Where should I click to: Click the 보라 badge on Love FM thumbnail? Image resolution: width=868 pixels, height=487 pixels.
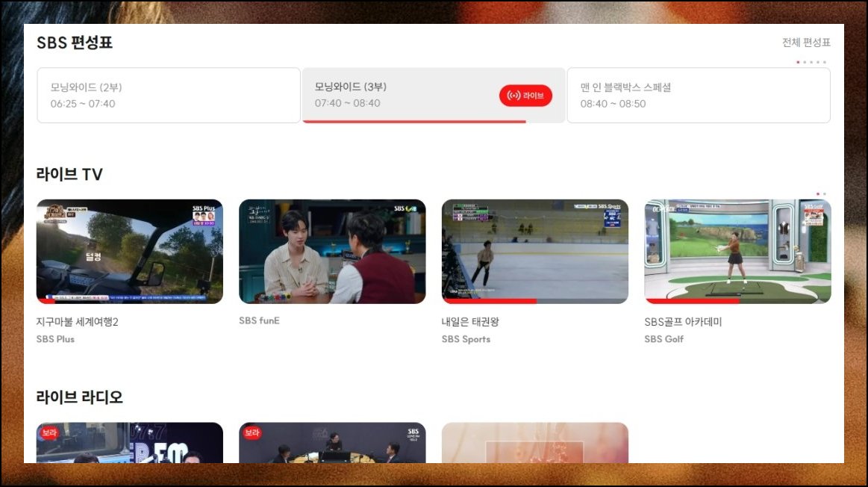click(252, 432)
